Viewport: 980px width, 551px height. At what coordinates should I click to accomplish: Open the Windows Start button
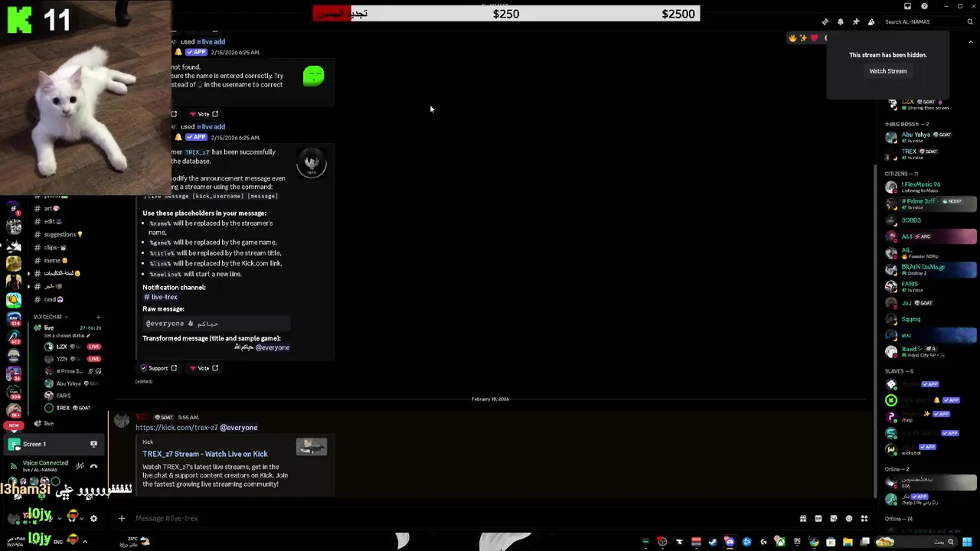(x=968, y=542)
